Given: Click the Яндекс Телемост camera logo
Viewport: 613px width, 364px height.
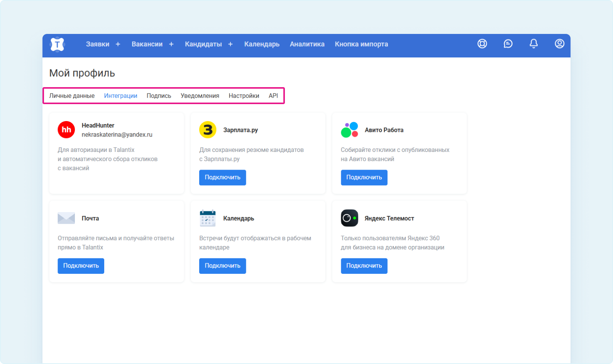Looking at the screenshot, I should 349,218.
